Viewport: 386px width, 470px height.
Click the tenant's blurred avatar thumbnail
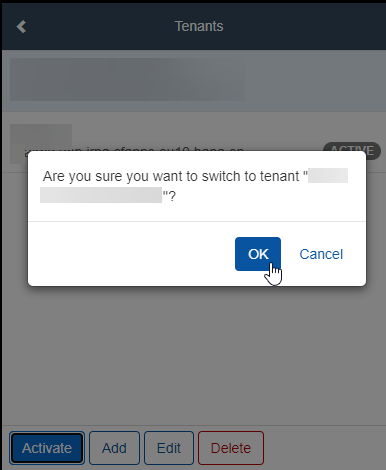[x=41, y=143]
